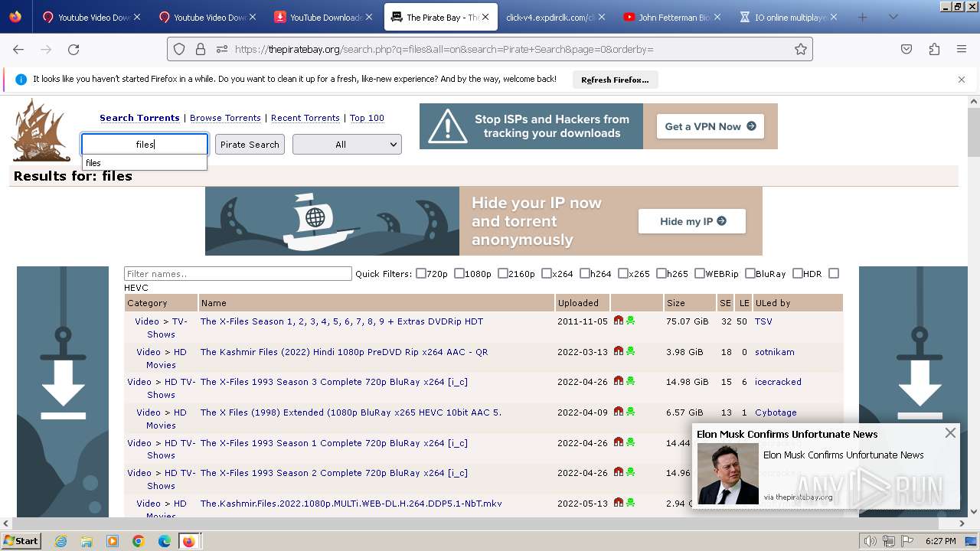Toggle the 720p quick filter checkbox
980x551 pixels.
420,273
